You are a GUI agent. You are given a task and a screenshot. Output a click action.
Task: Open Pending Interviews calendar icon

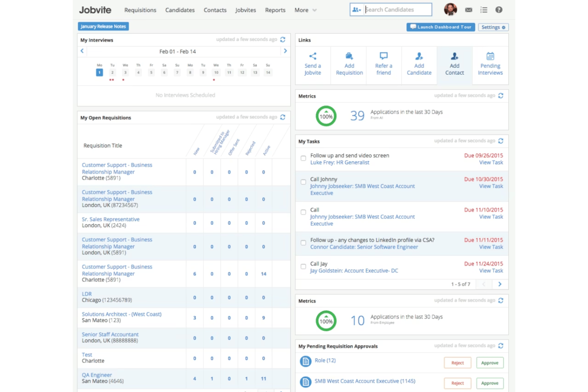[490, 56]
